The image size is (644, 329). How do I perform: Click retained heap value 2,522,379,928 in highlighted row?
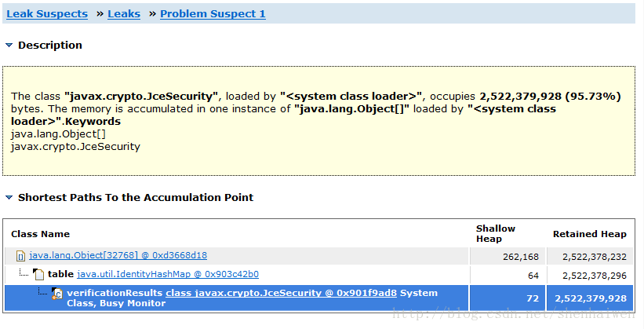[591, 298]
